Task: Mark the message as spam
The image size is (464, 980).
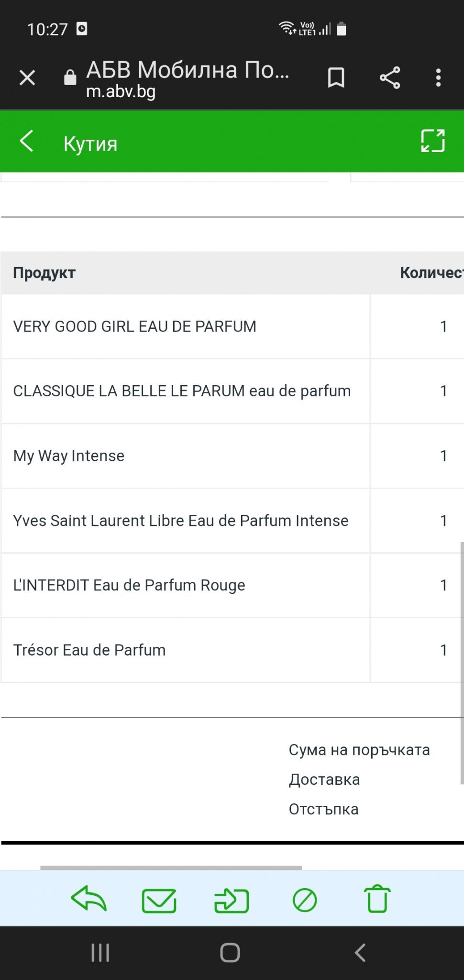Action: pyautogui.click(x=305, y=900)
